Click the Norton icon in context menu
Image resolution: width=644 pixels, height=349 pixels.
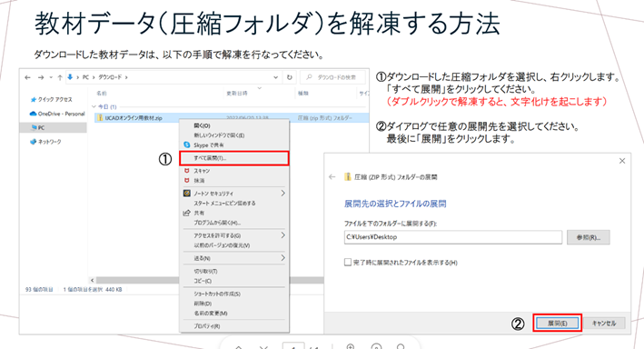pyautogui.click(x=187, y=194)
